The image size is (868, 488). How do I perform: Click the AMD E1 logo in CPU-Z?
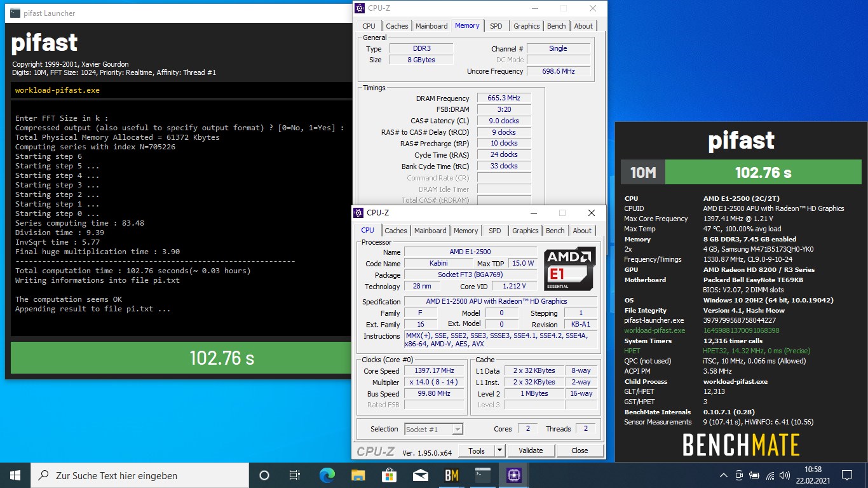click(570, 269)
